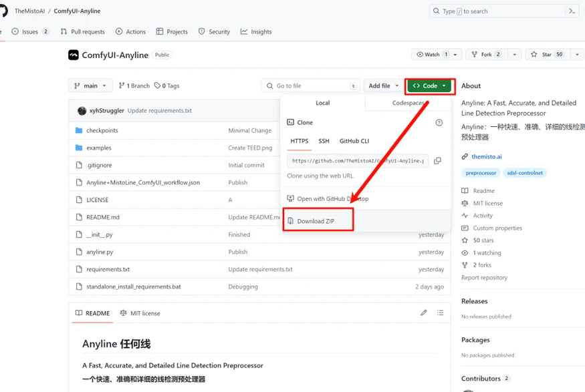Viewport: 585px width, 392px height.
Task: Click the Go to file search field
Action: [x=310, y=85]
